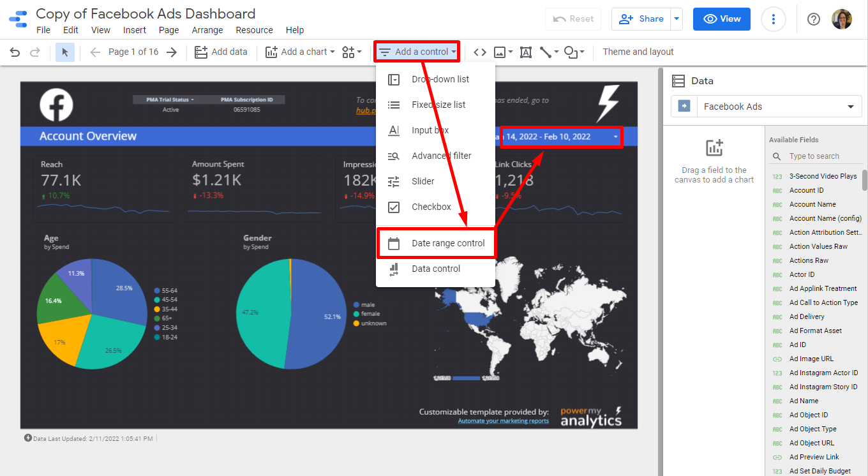Open the help question mark icon
868x476 pixels.
click(x=813, y=19)
